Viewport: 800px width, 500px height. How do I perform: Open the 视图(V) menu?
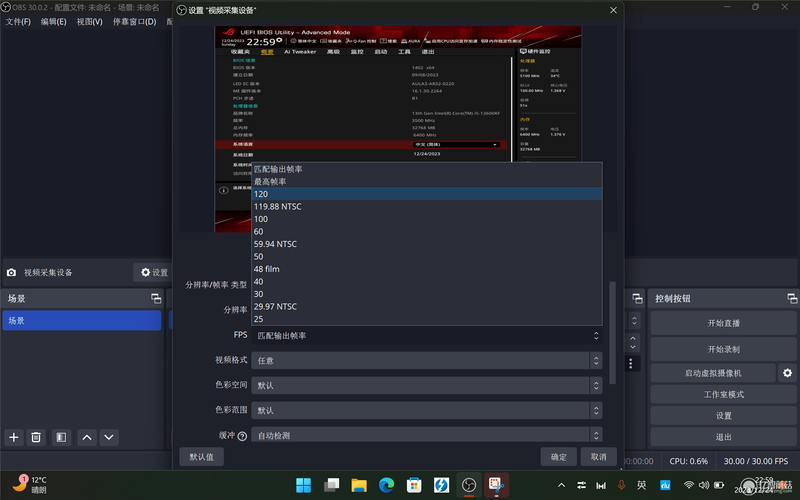tap(90, 21)
